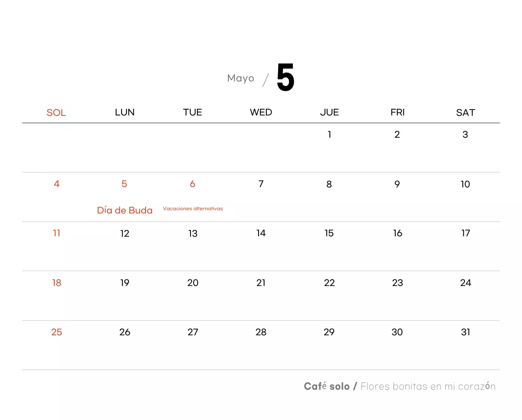Click date 10 in the calendar
The image size is (522, 420).
click(465, 185)
